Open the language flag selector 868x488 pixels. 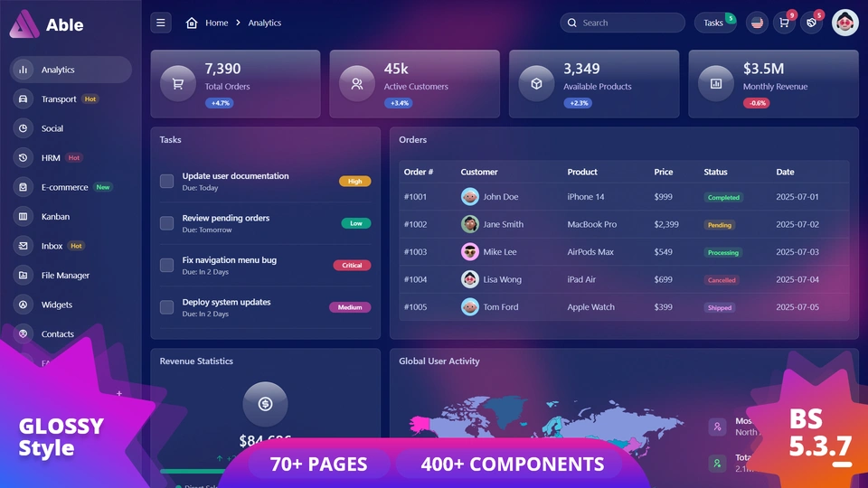[x=757, y=23]
